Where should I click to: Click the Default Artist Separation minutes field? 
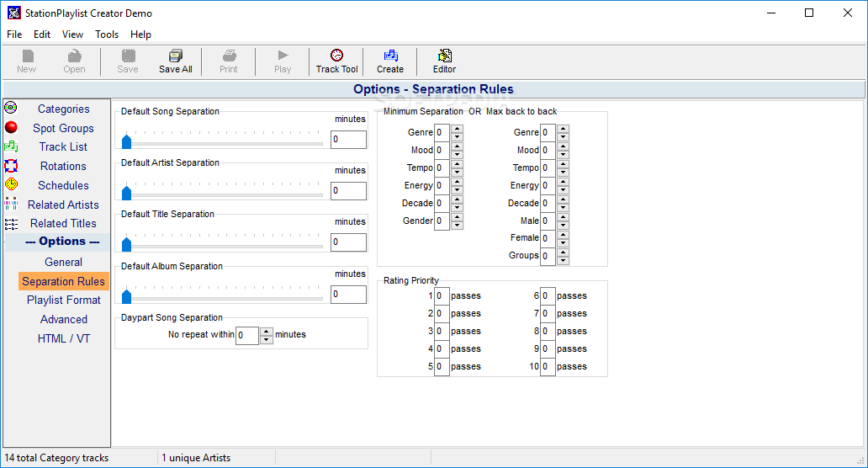pyautogui.click(x=348, y=191)
